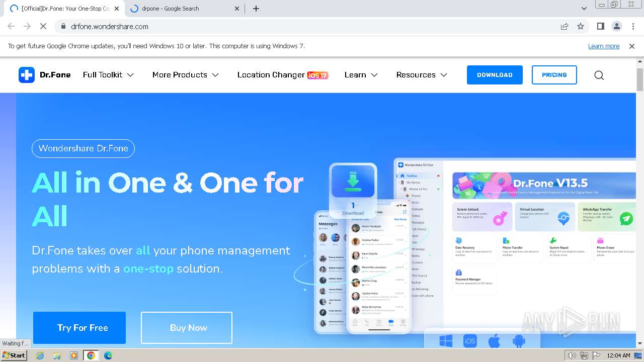Screen dimensions: 644x362
Task: Click the volume speaker tray icon
Action: 572,355
